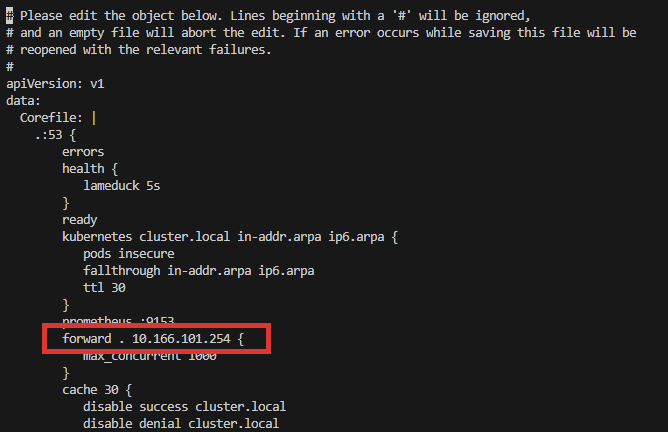Place cursor on 'max_concurrent 1000' line
Screen dimensions: 668x432
coord(150,357)
